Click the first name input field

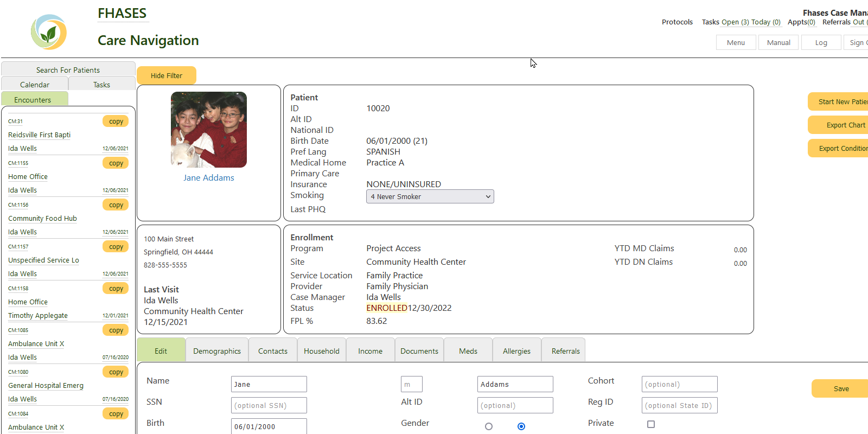269,384
